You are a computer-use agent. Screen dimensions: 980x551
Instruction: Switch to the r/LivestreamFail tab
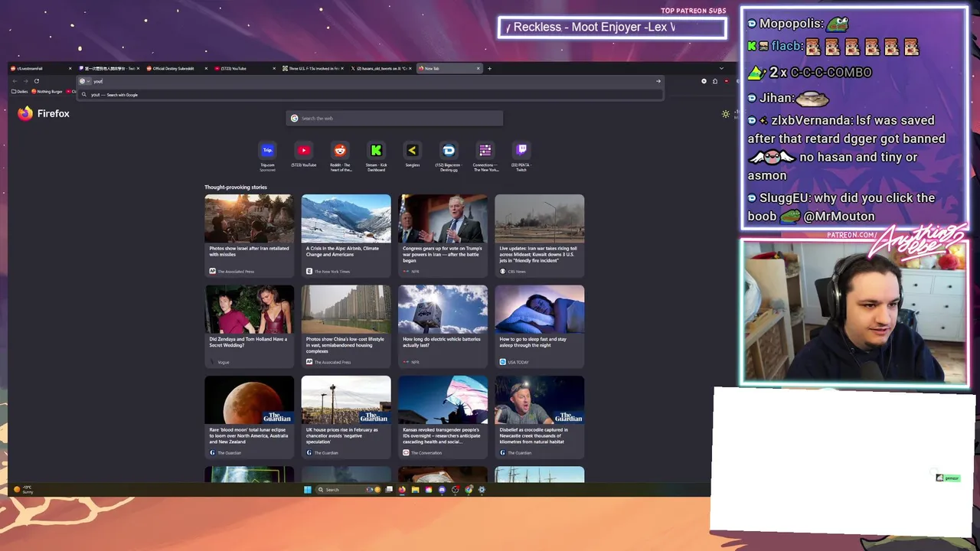coord(42,68)
